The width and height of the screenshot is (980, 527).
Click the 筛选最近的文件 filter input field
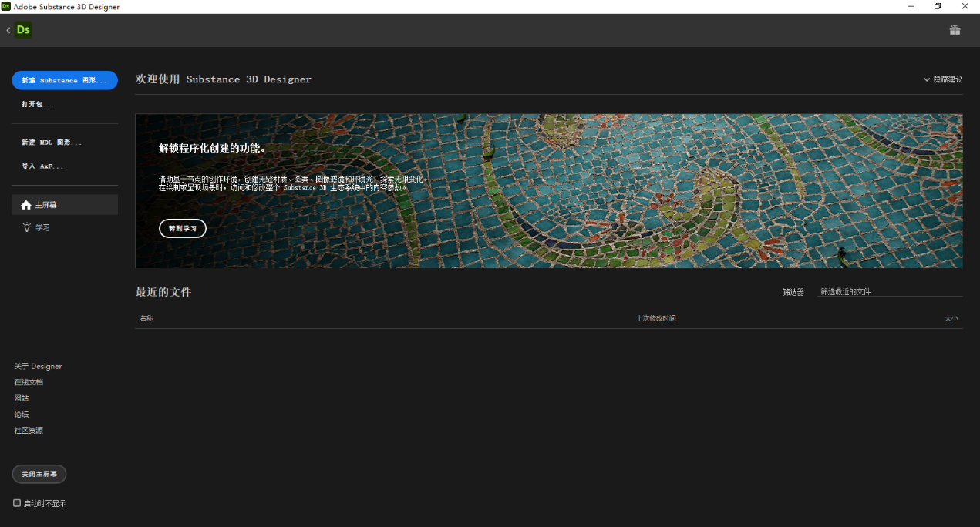pyautogui.click(x=889, y=292)
